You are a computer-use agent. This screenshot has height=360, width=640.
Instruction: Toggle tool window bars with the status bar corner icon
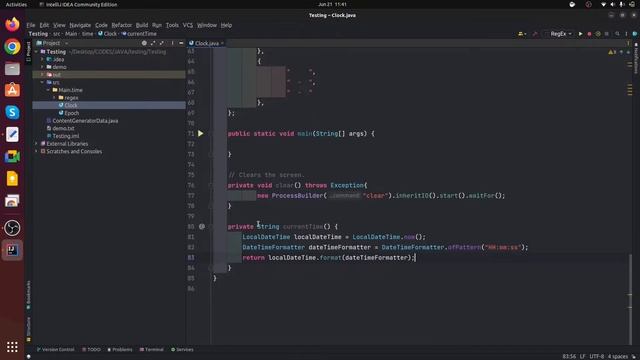(29, 356)
